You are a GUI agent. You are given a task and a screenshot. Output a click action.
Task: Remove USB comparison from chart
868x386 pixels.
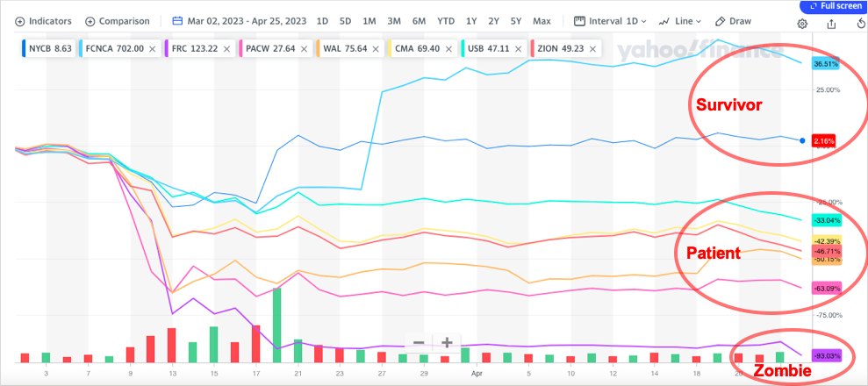pos(518,48)
